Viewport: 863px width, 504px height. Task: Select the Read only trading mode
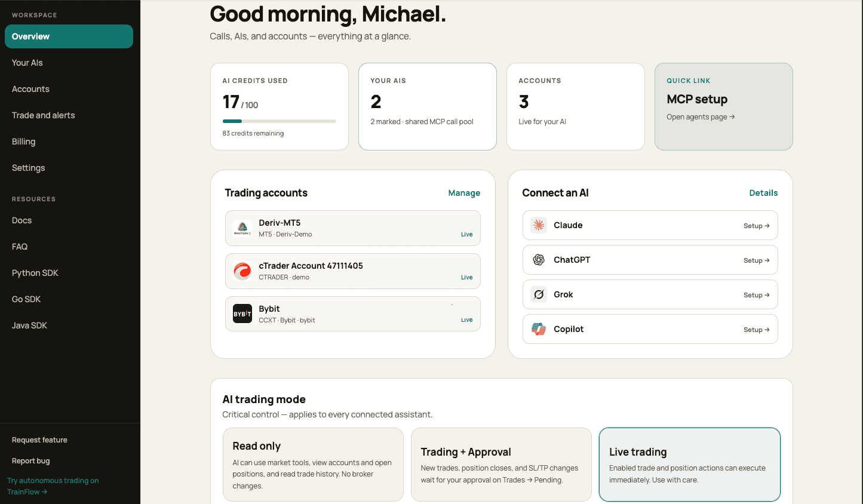click(x=313, y=465)
